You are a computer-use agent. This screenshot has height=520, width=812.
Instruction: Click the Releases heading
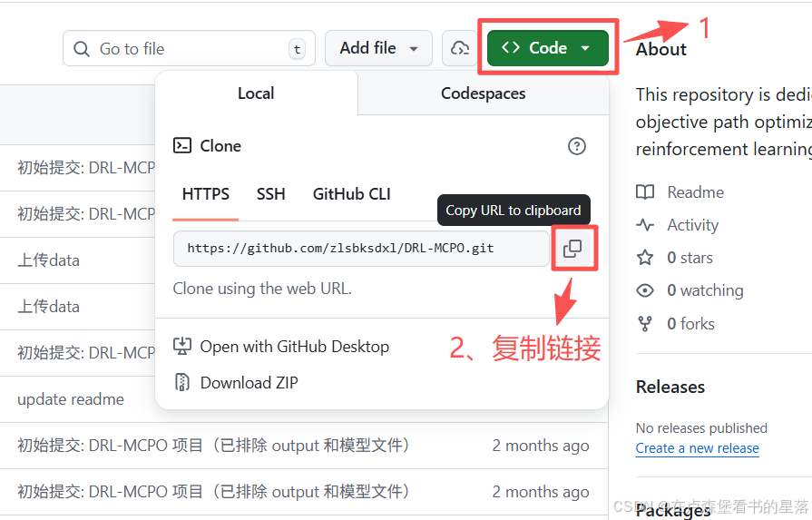[670, 387]
